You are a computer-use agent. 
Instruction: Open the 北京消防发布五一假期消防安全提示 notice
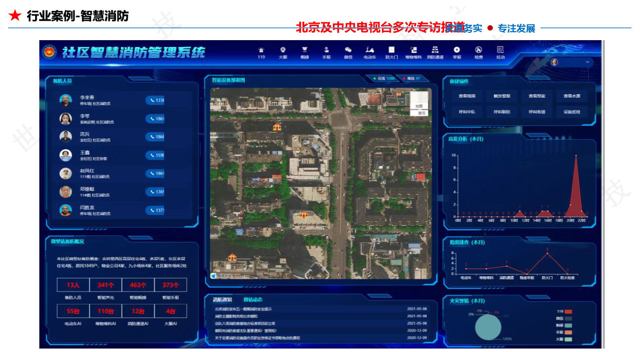243,309
